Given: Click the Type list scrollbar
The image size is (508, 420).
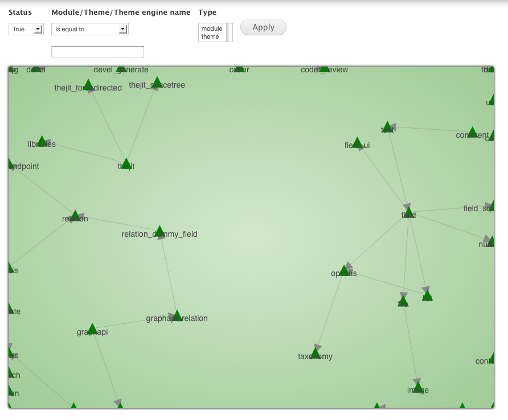Looking at the screenshot, I should [x=230, y=32].
